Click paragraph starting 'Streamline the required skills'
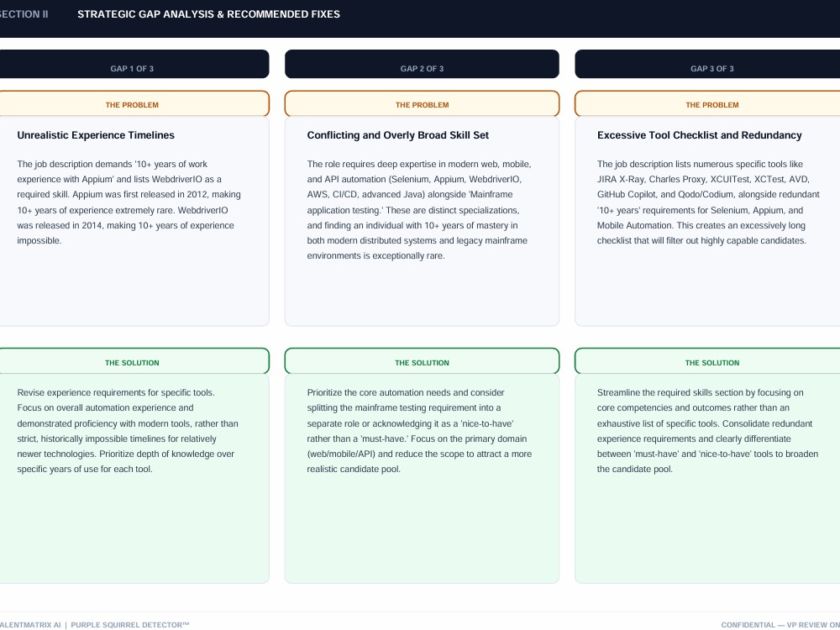 (707, 431)
